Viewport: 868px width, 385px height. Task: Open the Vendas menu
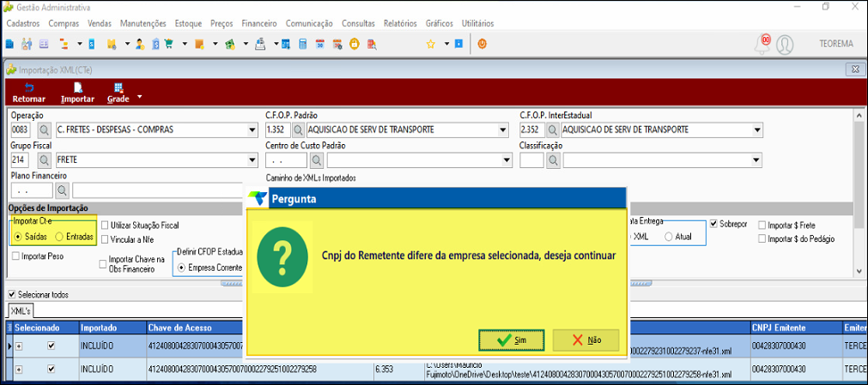100,24
